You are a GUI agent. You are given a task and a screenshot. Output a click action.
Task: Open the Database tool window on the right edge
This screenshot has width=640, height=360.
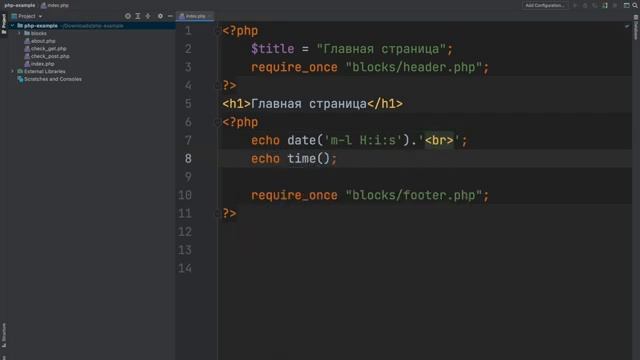tap(636, 27)
